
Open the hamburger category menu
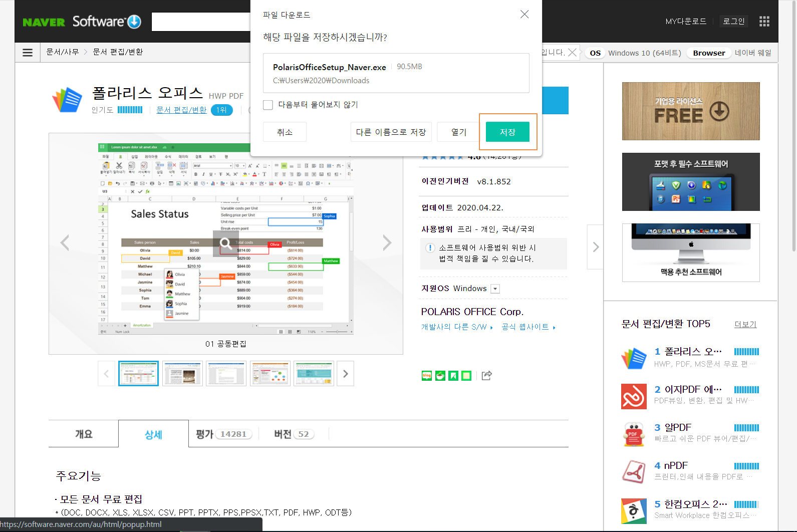pos(28,52)
